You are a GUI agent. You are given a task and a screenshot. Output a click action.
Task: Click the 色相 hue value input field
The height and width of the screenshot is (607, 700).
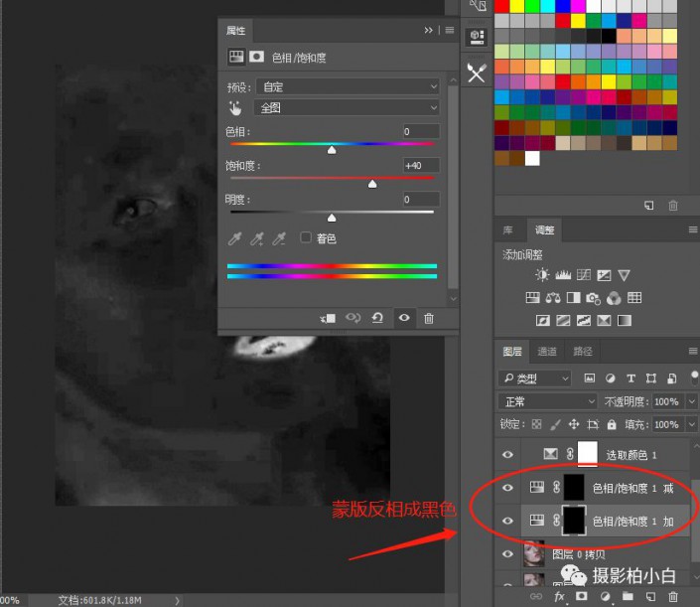coord(420,131)
